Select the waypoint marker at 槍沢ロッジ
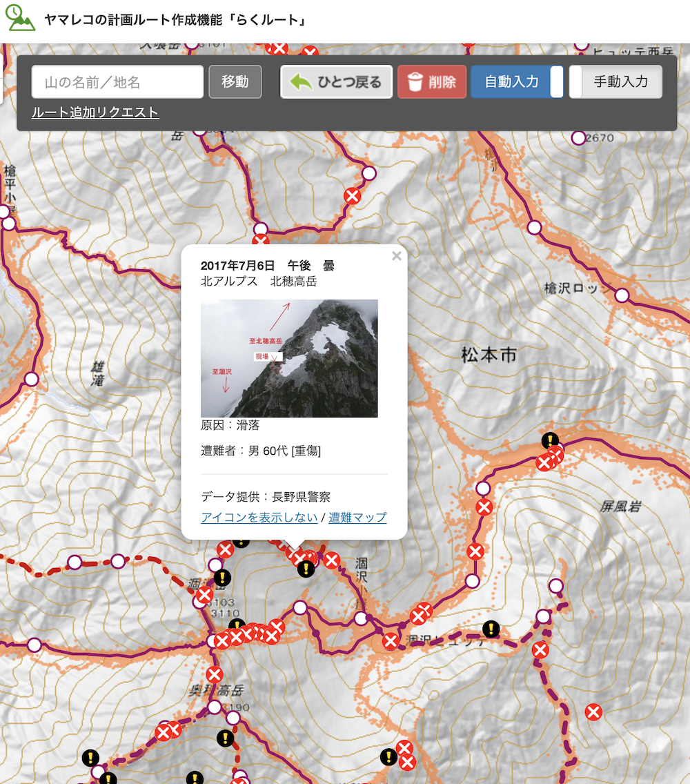 coord(622,295)
